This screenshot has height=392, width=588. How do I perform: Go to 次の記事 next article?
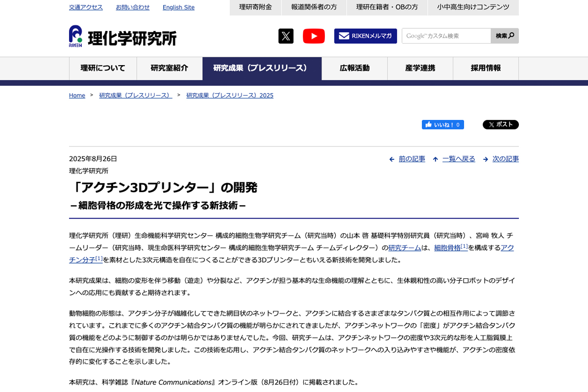coord(505,159)
